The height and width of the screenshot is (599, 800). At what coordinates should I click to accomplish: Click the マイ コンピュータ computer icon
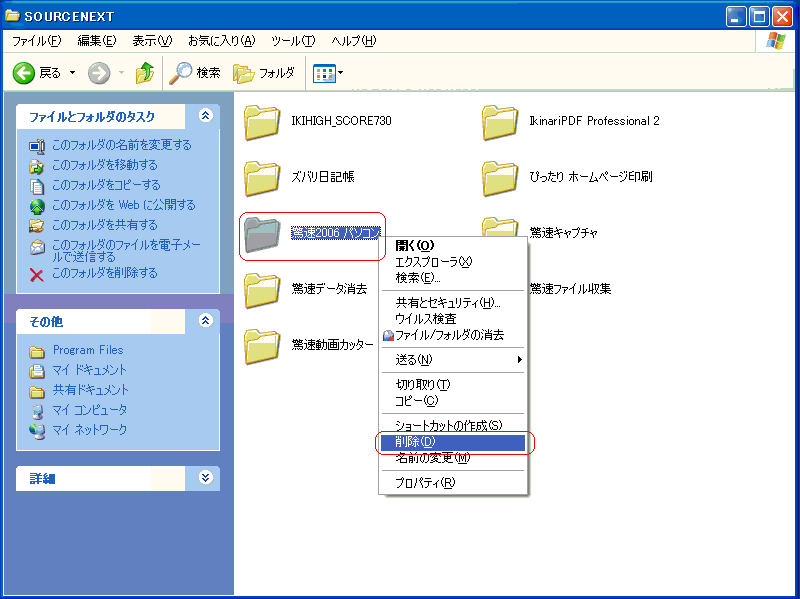pyautogui.click(x=37, y=411)
